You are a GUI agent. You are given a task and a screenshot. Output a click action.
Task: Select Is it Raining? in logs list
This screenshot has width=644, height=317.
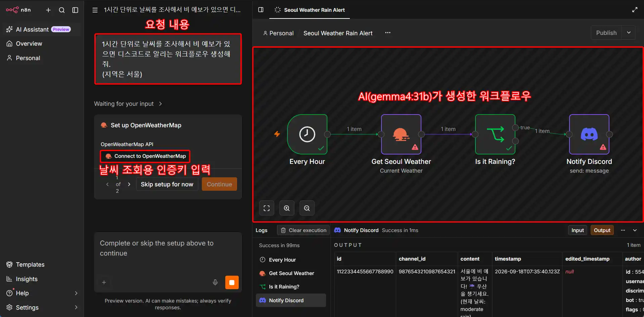point(291,287)
